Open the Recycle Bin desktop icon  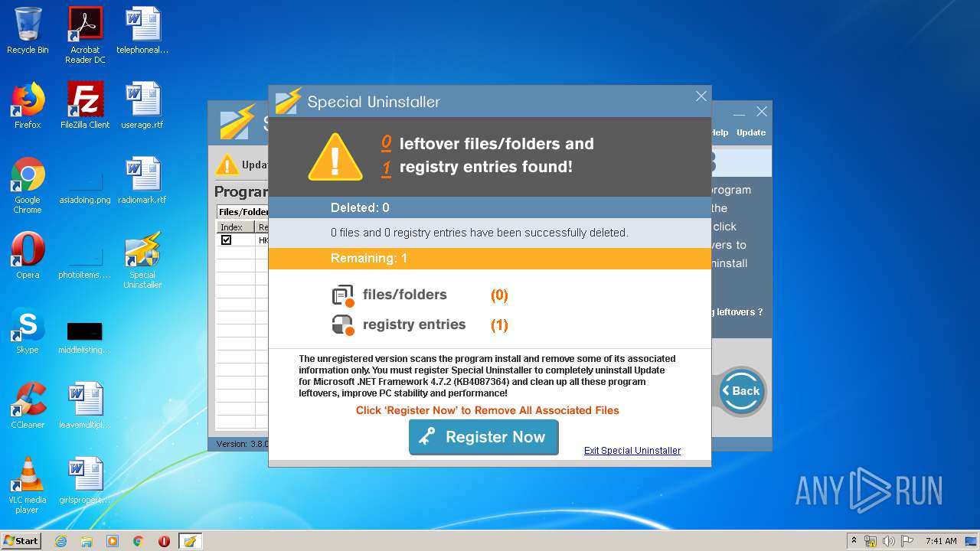pyautogui.click(x=28, y=31)
